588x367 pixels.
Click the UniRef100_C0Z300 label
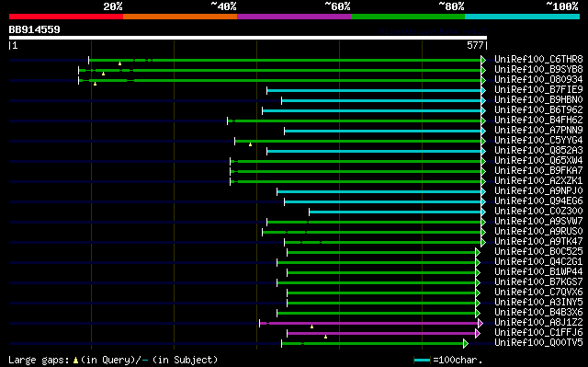click(x=538, y=212)
